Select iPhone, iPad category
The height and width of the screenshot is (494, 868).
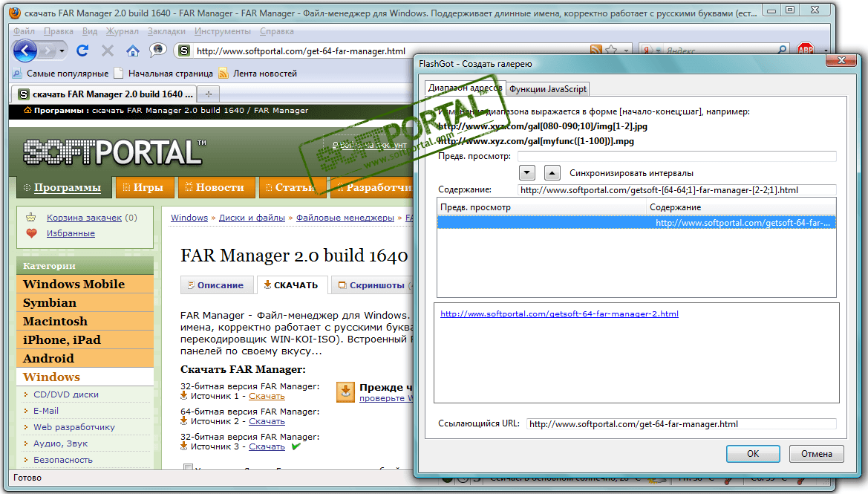(85, 339)
